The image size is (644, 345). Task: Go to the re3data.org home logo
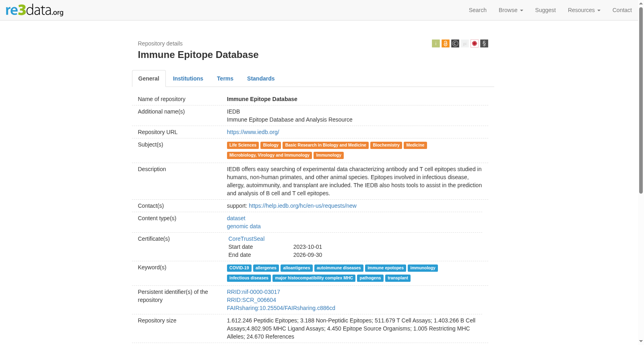point(35,10)
